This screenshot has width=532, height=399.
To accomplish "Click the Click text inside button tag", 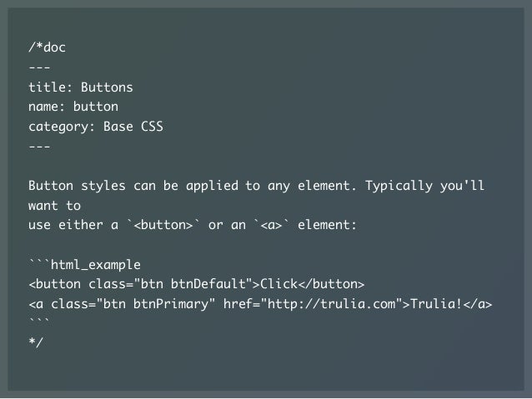I will click(x=279, y=284).
